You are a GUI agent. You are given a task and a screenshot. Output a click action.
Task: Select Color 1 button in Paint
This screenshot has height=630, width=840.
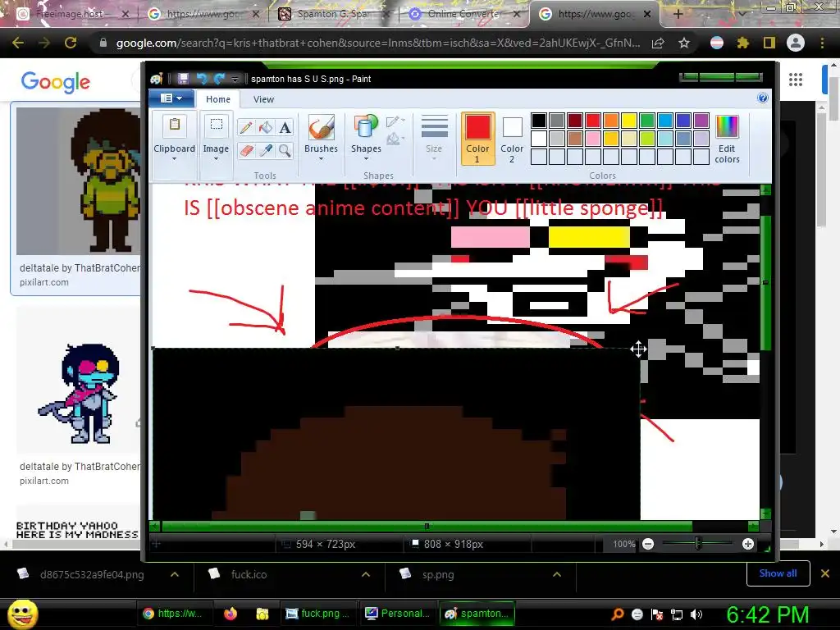477,138
